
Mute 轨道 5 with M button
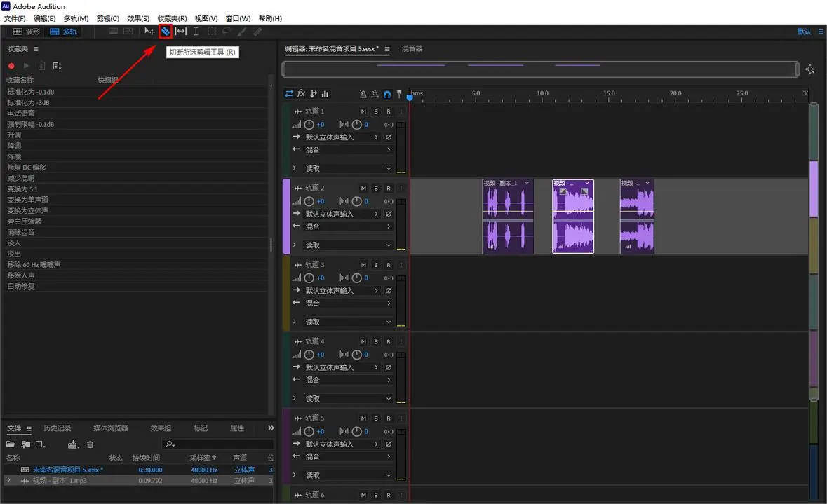tap(363, 418)
